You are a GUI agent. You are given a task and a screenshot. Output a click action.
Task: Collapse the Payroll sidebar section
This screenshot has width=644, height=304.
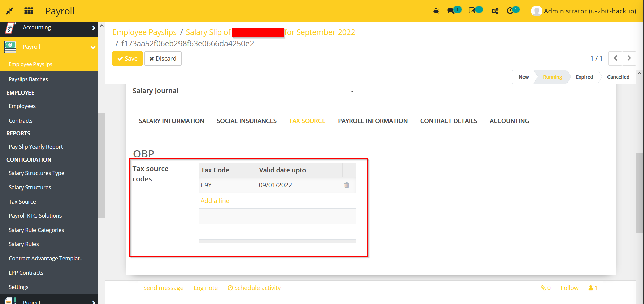(x=93, y=47)
